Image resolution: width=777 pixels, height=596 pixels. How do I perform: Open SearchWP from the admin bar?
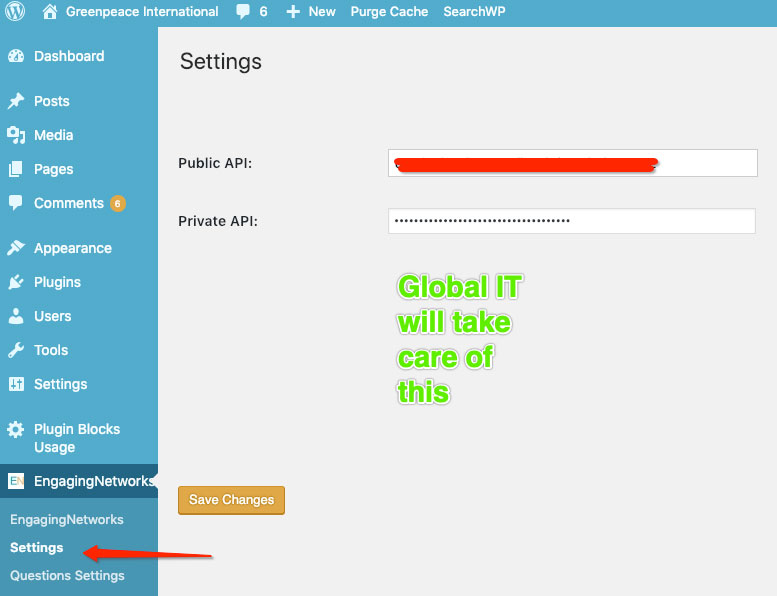pos(474,11)
